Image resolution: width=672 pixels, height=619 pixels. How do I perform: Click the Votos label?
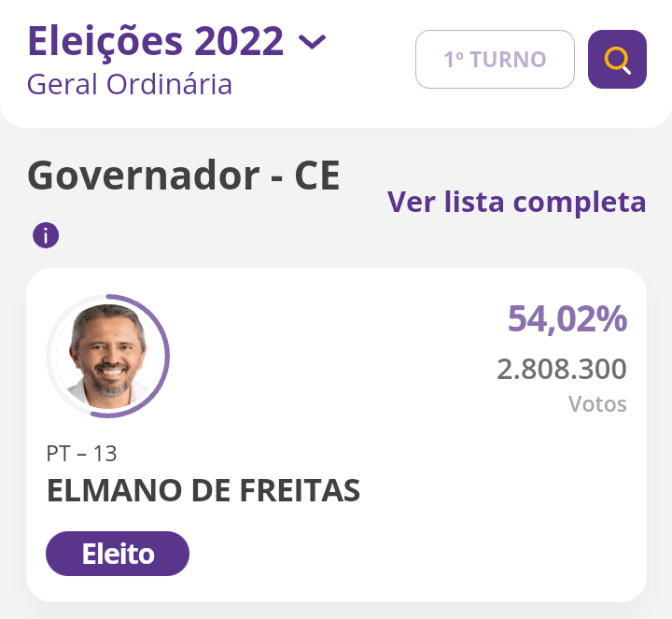tap(597, 404)
